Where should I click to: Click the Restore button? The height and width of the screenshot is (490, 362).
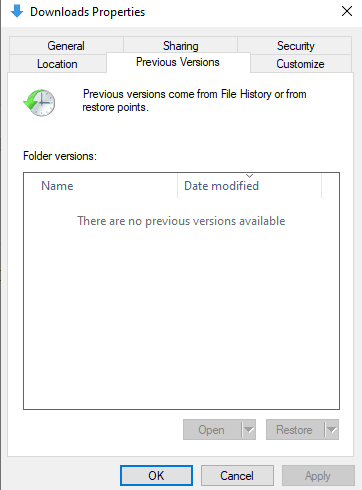click(294, 430)
